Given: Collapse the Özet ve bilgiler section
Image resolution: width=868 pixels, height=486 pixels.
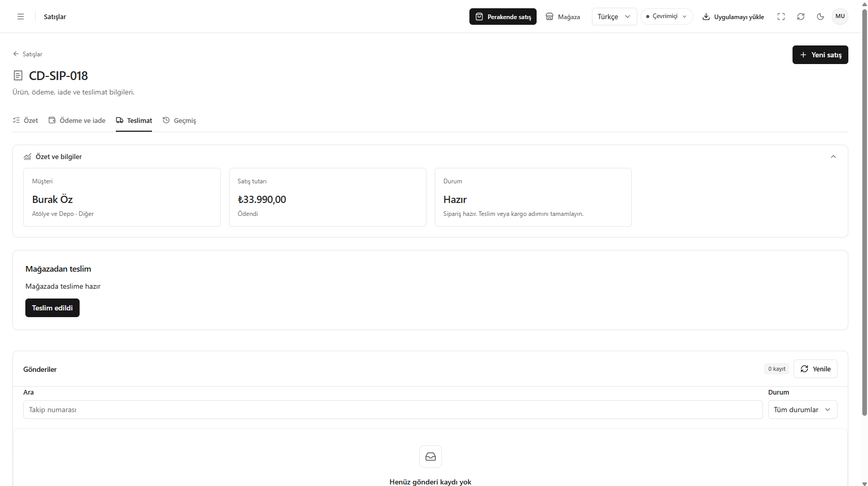Looking at the screenshot, I should [x=833, y=157].
